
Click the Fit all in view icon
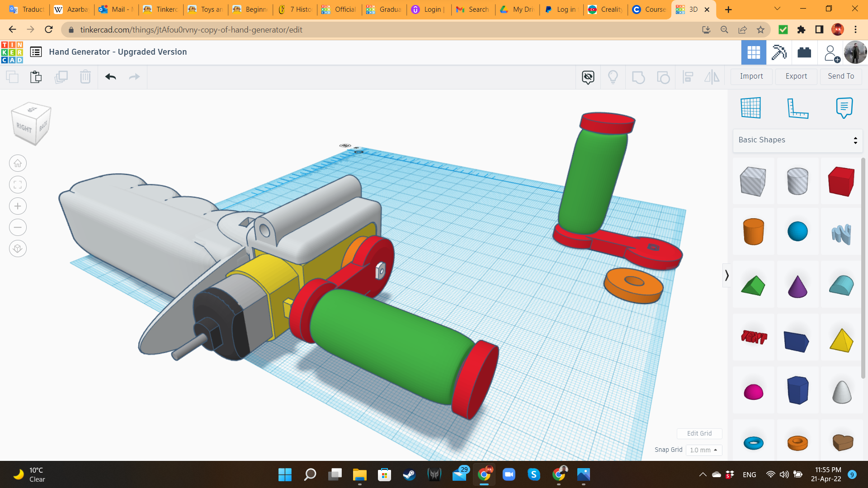[18, 185]
